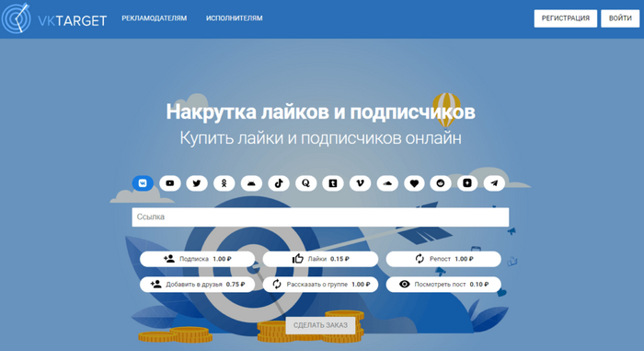Switch to the TikTok platform icon

click(x=279, y=183)
